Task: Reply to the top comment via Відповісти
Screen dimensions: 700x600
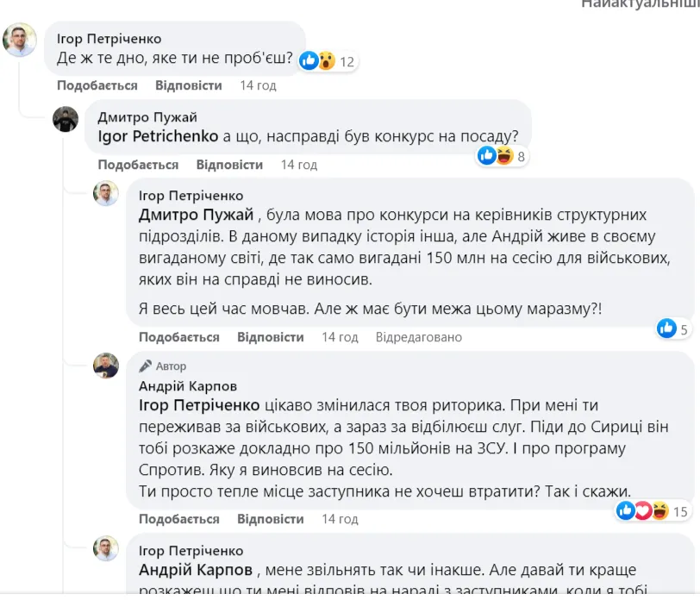Action: point(189,85)
